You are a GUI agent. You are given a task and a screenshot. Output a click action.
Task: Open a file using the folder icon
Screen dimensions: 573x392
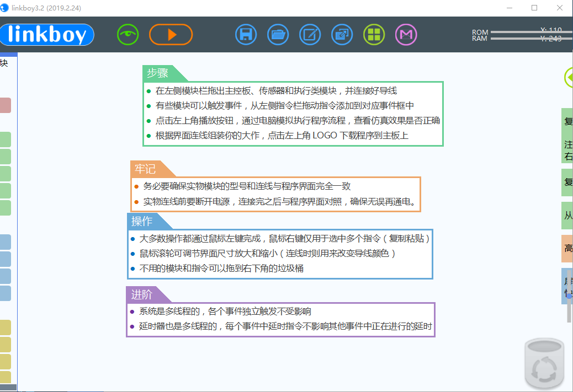point(278,35)
